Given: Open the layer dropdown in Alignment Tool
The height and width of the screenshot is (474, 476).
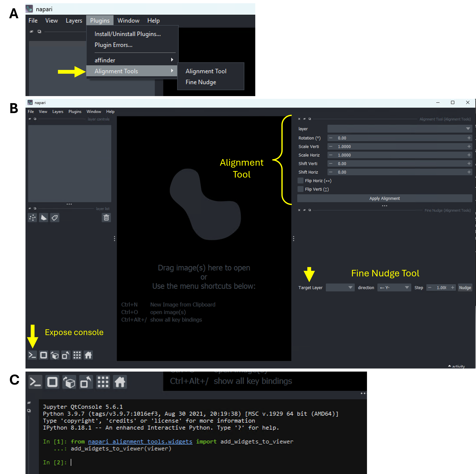Looking at the screenshot, I should (x=400, y=129).
